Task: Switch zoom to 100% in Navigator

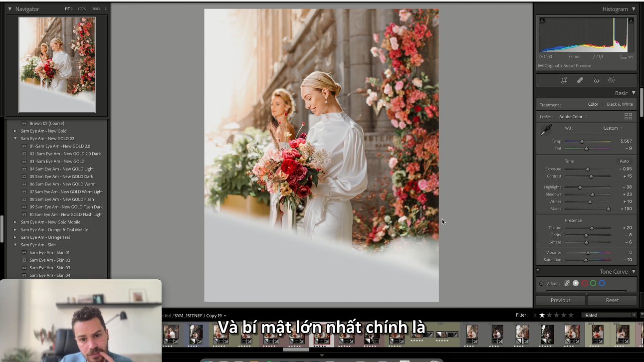Action: click(x=83, y=8)
